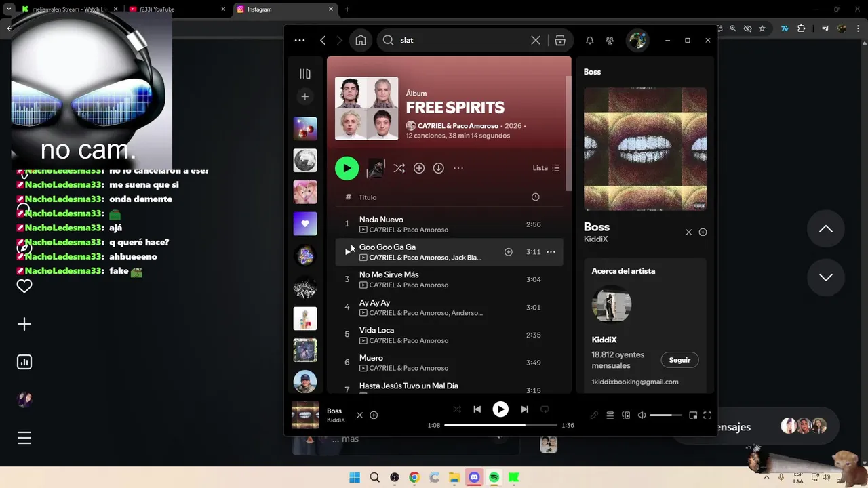The image size is (868, 488).
Task: Sort tracks by duration clock icon
Action: point(535,197)
